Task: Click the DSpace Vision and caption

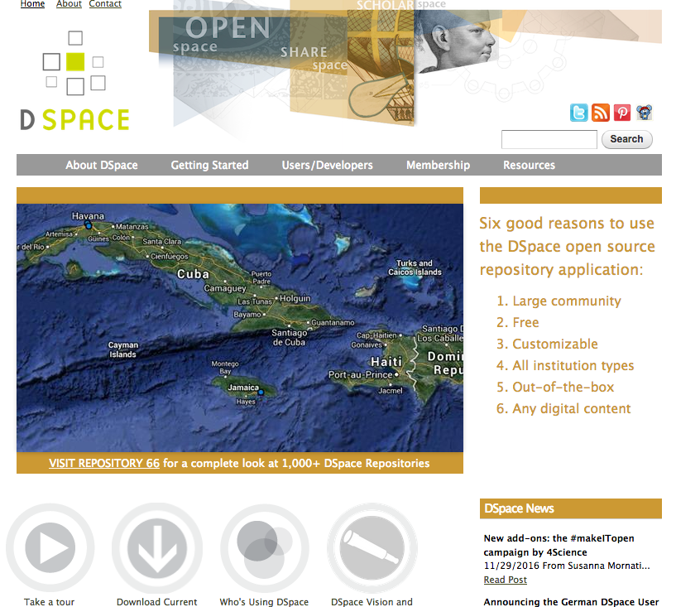Action: (x=372, y=602)
